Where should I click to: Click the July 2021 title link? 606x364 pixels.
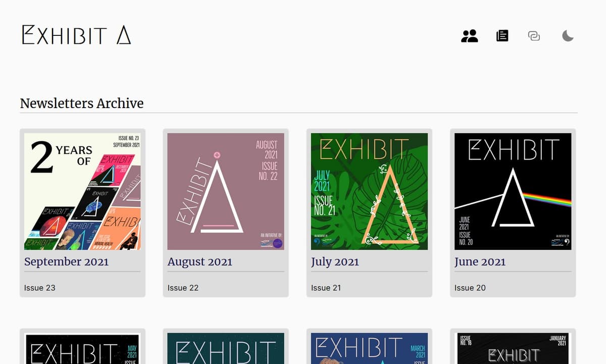coord(335,262)
